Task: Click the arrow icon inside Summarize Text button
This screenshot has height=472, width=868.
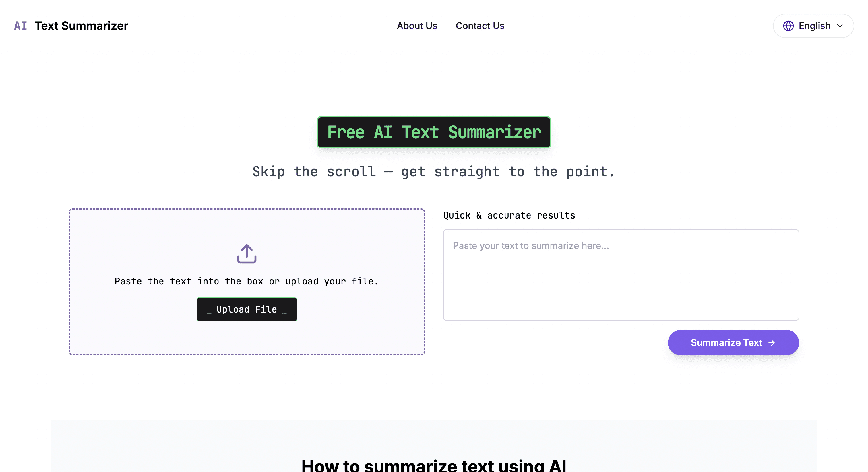Action: coord(772,342)
